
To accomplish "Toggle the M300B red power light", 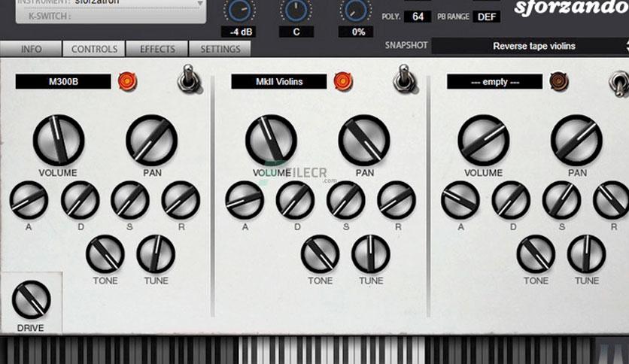I will (128, 81).
